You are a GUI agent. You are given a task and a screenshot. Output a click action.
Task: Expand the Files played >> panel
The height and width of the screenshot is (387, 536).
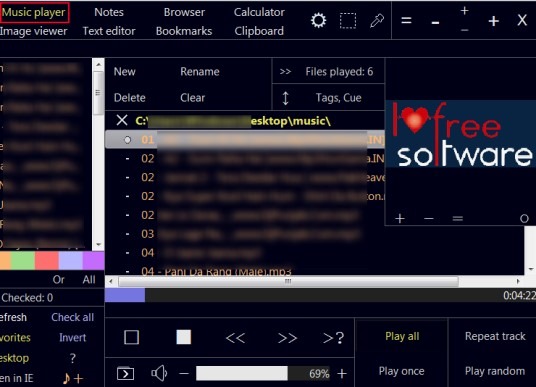[x=285, y=71]
